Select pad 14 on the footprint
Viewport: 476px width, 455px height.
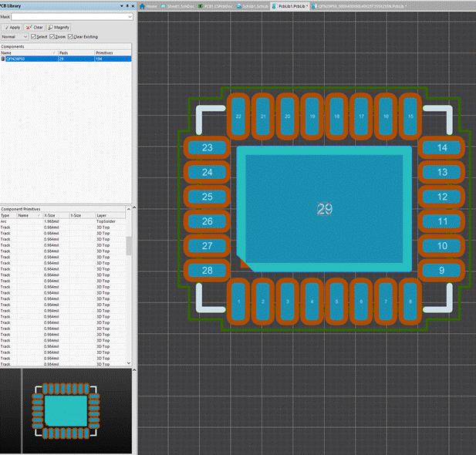441,148
